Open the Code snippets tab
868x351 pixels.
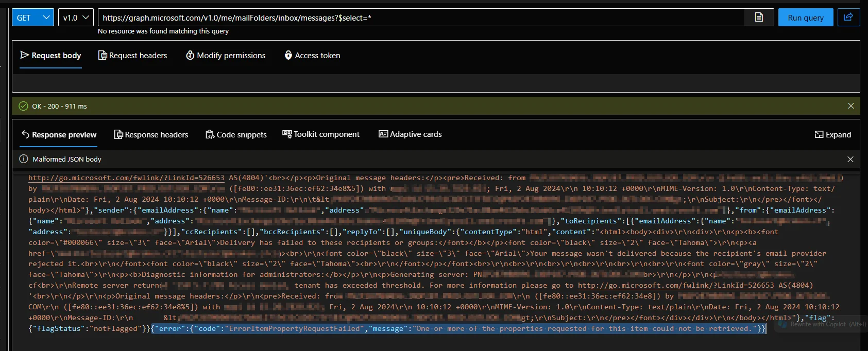click(236, 135)
